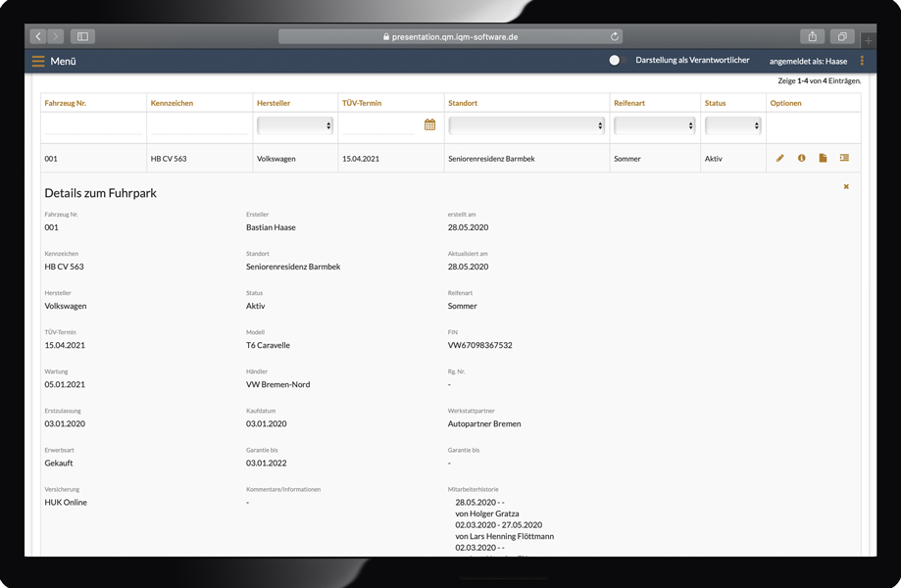Click Zeige 1-4 von 4 Einträgen text
This screenshot has height=588, width=901.
click(820, 81)
